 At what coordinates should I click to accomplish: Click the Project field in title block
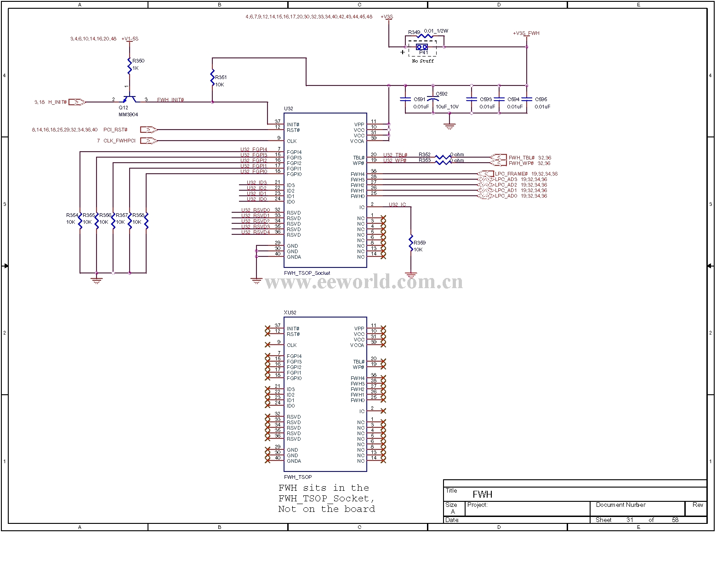pyautogui.click(x=527, y=508)
